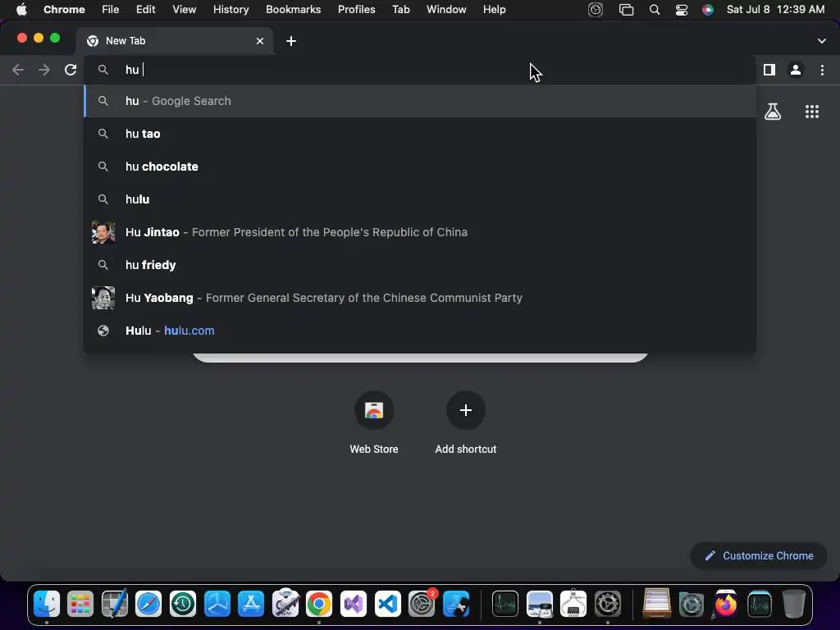Open the App Store from the Dock

[251, 604]
